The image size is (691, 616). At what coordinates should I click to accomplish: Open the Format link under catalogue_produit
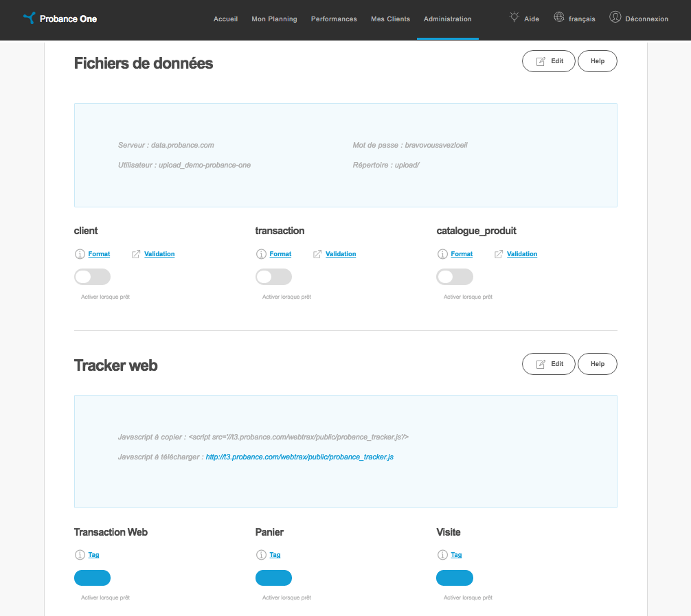pos(461,253)
